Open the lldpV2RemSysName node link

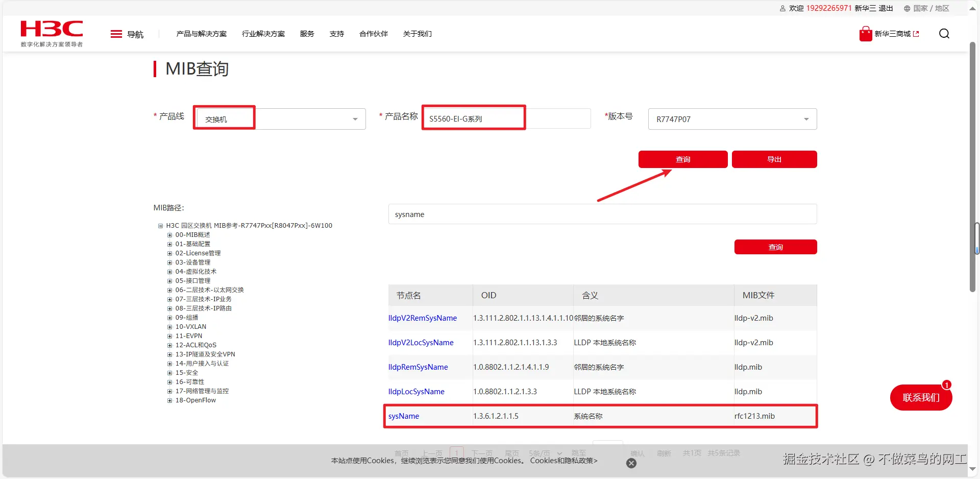(423, 318)
